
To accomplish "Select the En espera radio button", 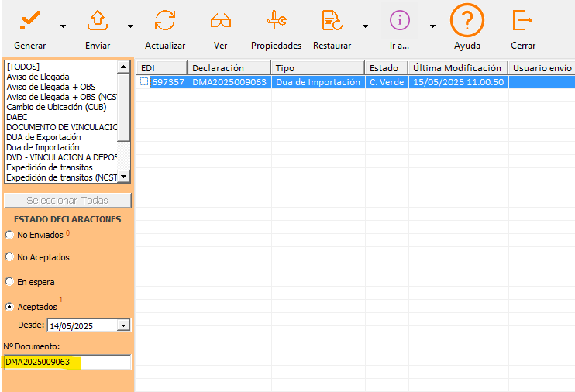I will click(x=9, y=282).
